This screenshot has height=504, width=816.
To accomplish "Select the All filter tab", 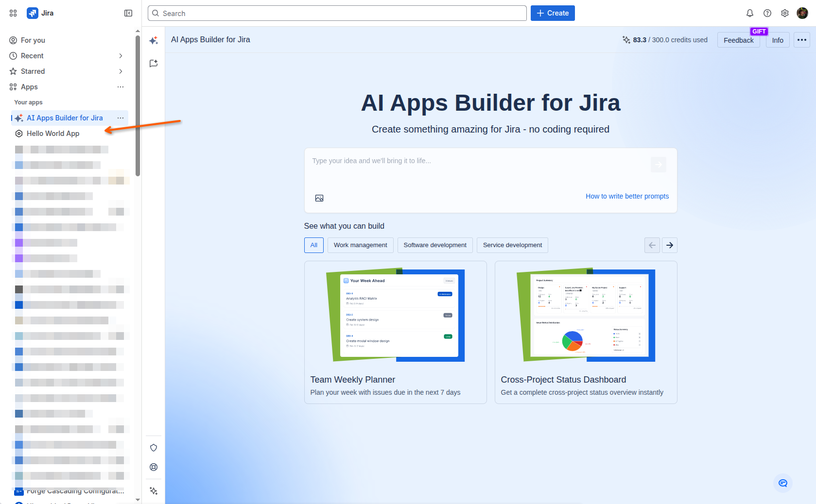I will click(314, 245).
